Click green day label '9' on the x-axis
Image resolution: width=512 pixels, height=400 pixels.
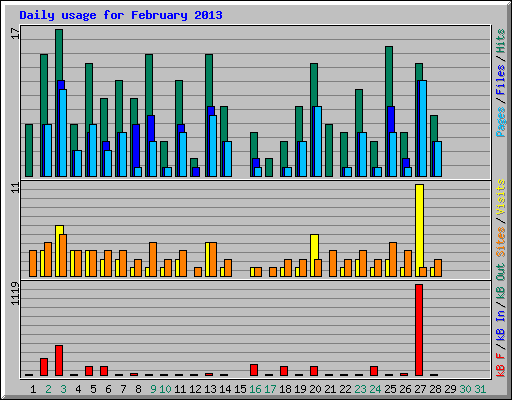click(x=153, y=389)
